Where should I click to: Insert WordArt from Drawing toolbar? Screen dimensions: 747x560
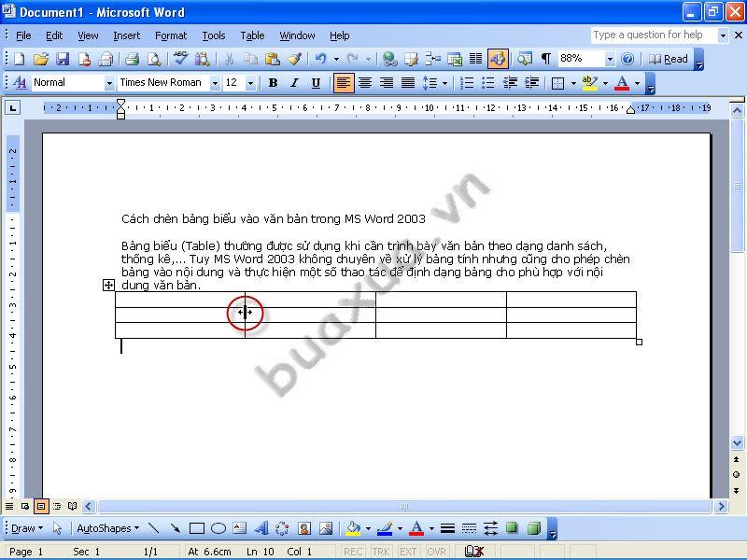(261, 528)
